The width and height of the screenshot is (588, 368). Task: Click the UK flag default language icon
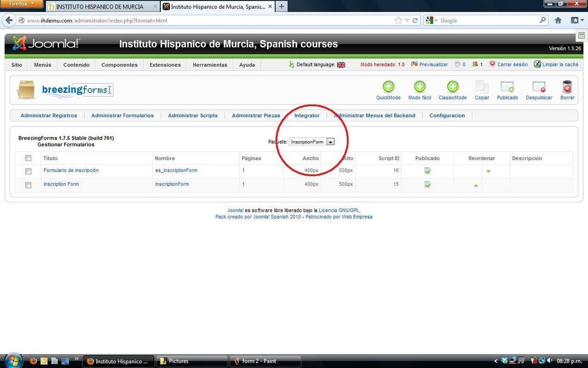point(341,65)
